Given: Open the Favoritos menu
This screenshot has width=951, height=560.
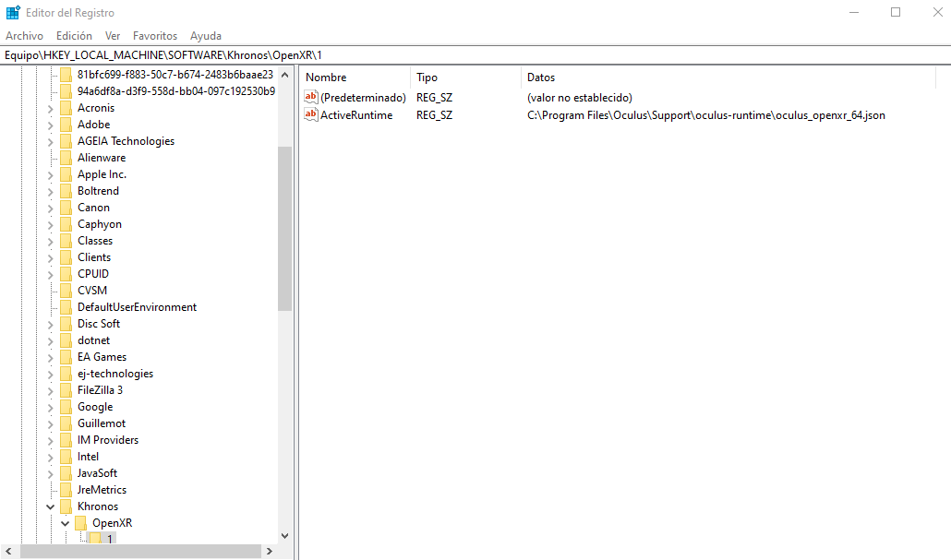Looking at the screenshot, I should point(155,36).
